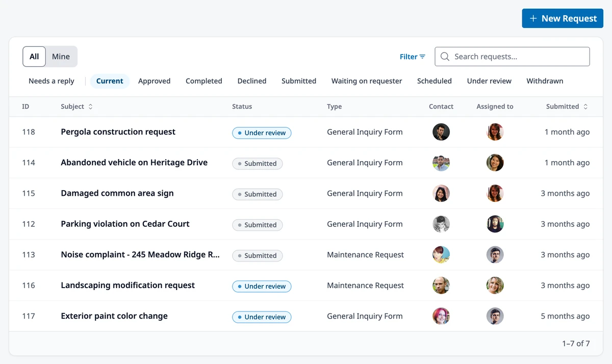Switch to the Mine toggle

[x=61, y=57]
